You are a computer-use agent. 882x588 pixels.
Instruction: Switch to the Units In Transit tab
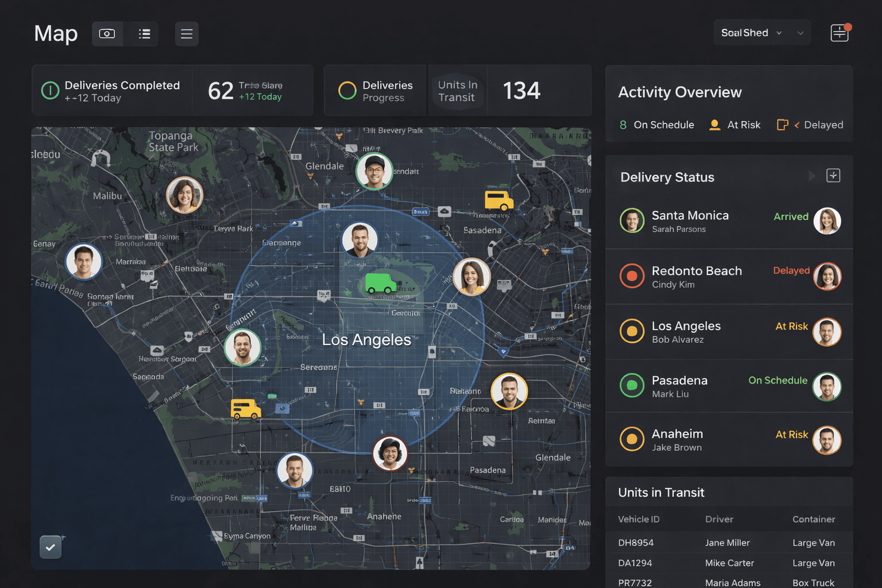(458, 90)
